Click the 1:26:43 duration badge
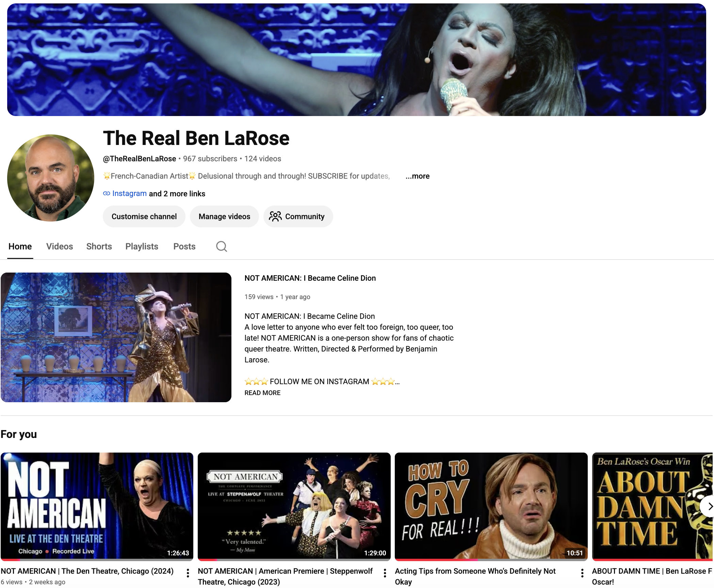714x588 pixels. (x=178, y=553)
